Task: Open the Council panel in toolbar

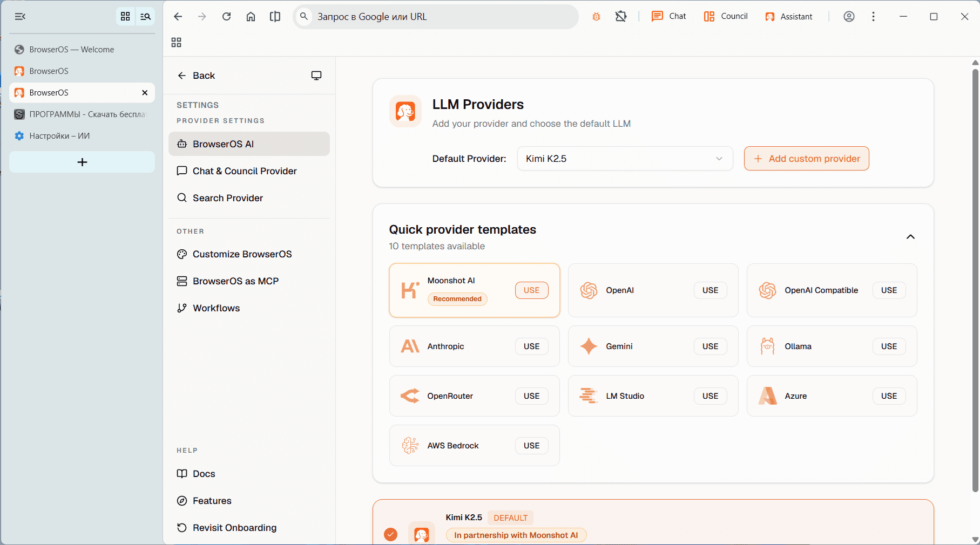Action: [x=726, y=17]
